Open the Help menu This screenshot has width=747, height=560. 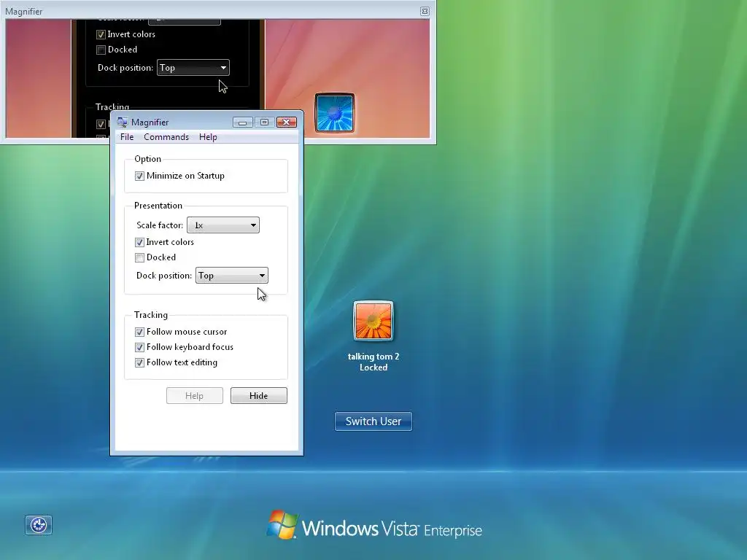[x=208, y=137]
